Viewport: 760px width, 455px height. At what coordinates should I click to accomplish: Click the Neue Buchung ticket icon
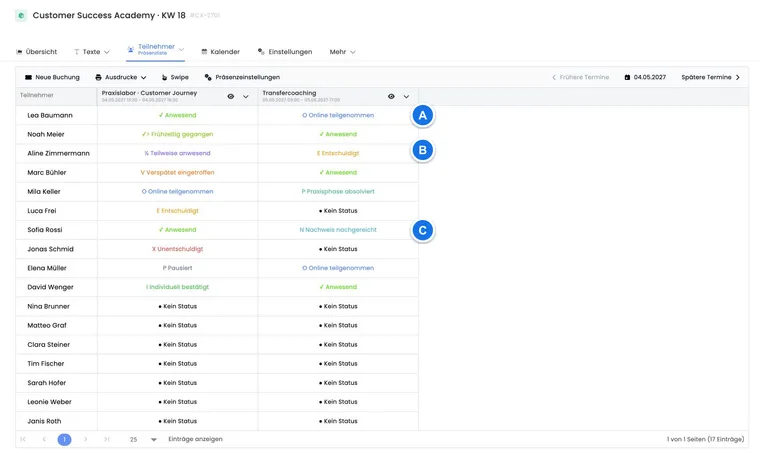click(28, 78)
